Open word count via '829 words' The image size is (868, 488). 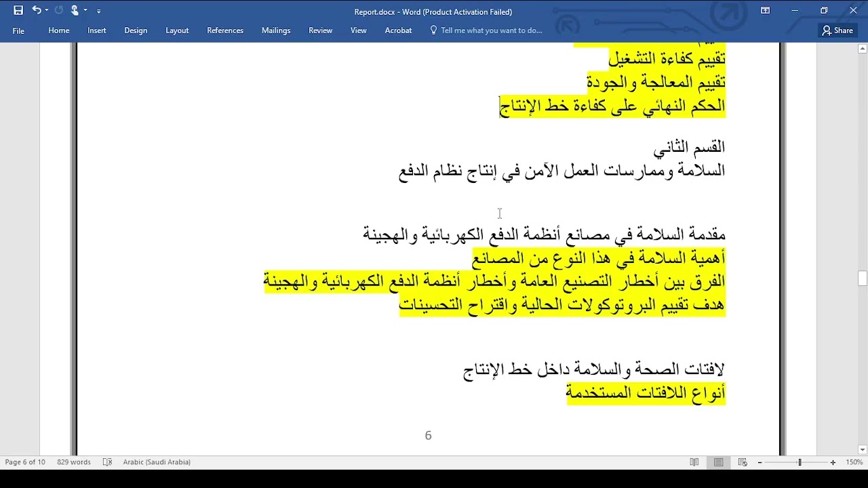point(74,462)
